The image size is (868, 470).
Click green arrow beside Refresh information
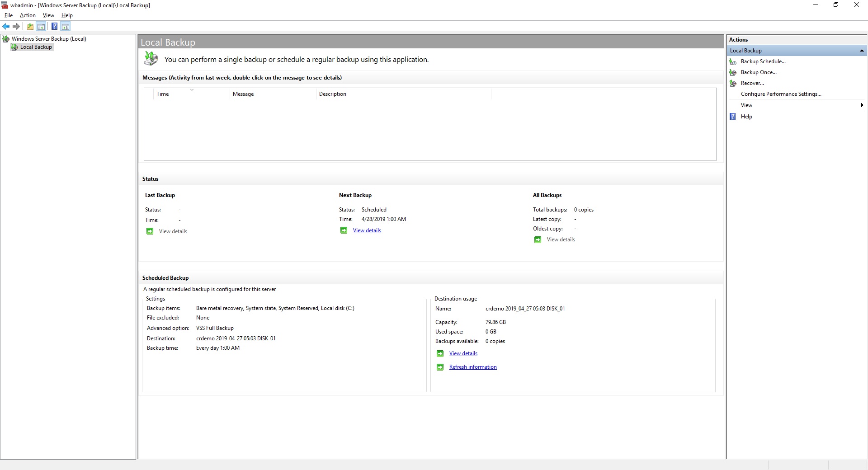(x=440, y=367)
